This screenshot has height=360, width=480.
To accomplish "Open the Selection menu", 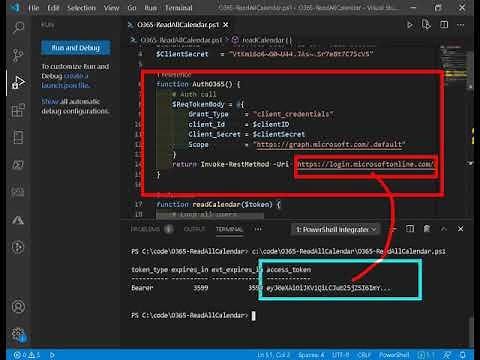I will pyautogui.click(x=81, y=8).
